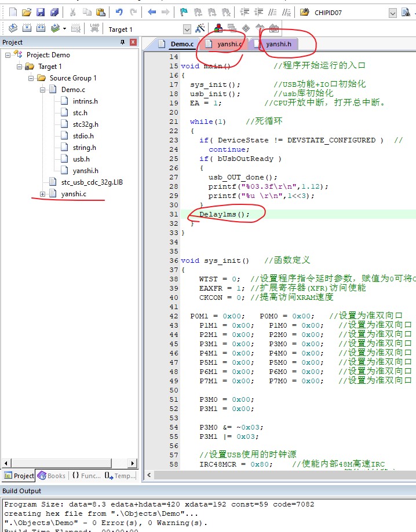416x532 pixels.
Task: Download code to flash with LOAD
Action: click(x=94, y=28)
